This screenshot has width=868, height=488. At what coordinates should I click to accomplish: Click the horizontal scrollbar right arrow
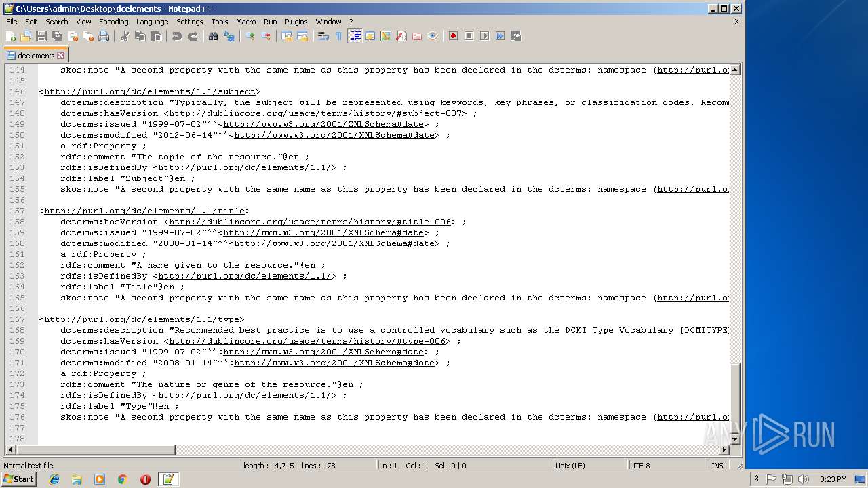point(724,450)
